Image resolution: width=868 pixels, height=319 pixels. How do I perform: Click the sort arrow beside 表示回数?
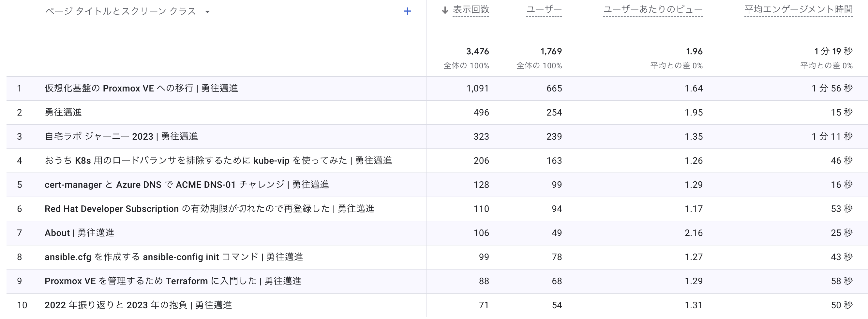click(445, 10)
